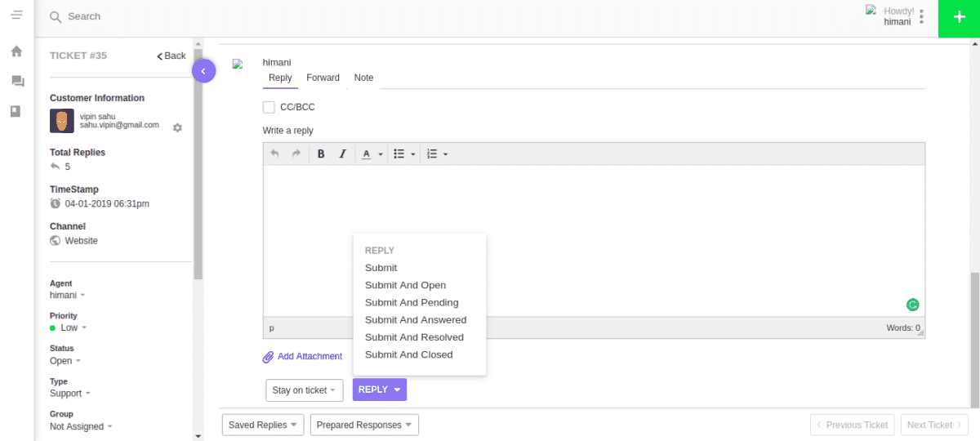Screen dimensions: 980x441
Task: Enable the CC/BCC checkbox
Action: click(269, 107)
